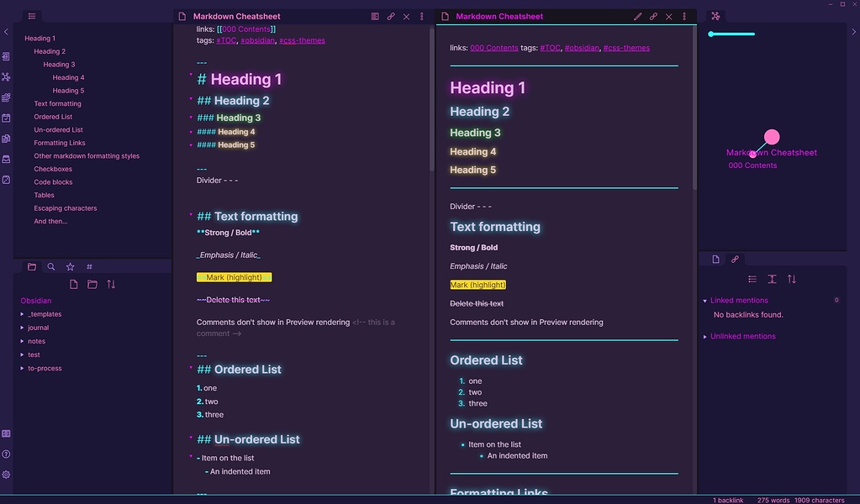Open Settings from the bottom-left ribbon gear
Viewport: 860px width, 504px height.
click(7, 475)
